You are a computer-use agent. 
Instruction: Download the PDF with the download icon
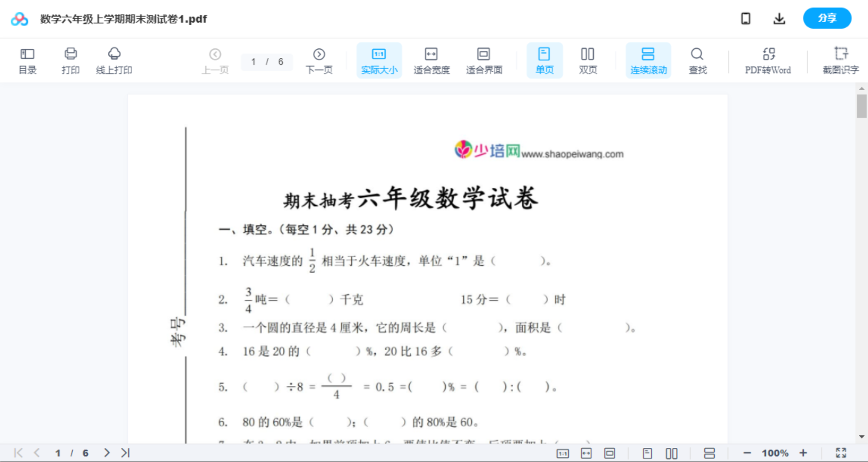(x=779, y=19)
